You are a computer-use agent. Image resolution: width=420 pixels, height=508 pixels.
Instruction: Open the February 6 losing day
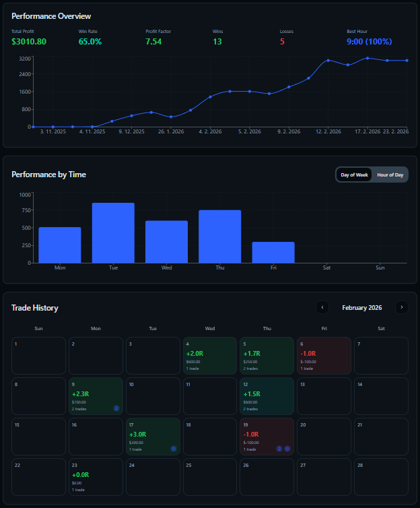324,356
